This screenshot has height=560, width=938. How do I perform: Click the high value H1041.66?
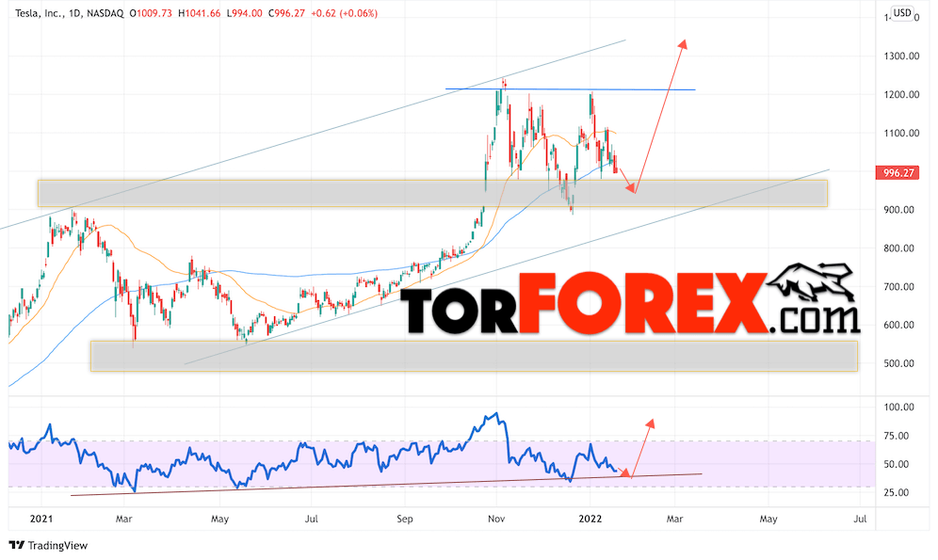click(200, 13)
